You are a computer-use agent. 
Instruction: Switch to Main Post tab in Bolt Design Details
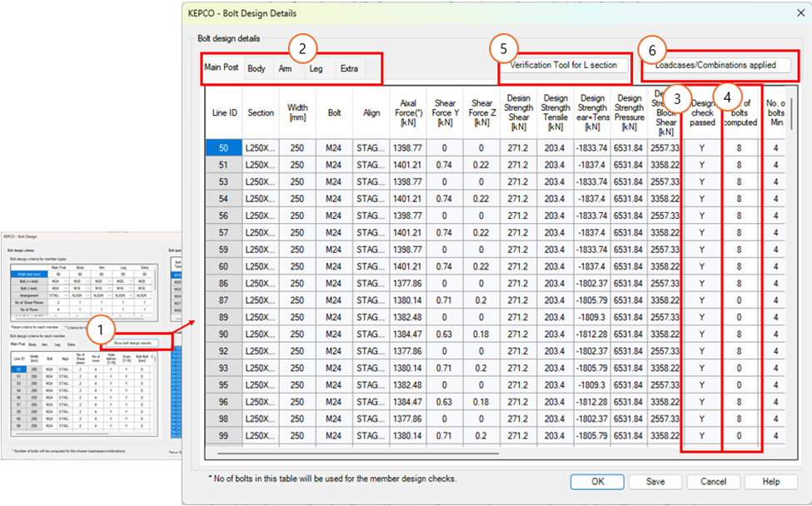(x=221, y=68)
